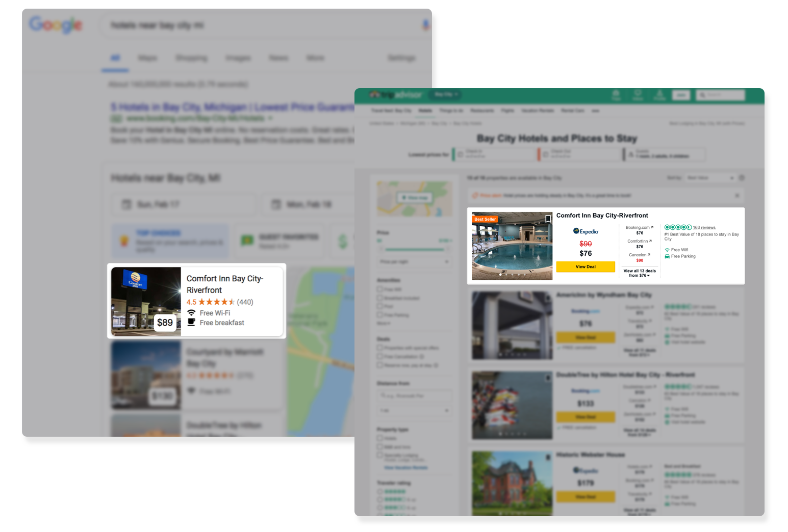The height and width of the screenshot is (532, 788).
Task: Open the Sun, Feb 17 check-in date picker
Action: click(184, 204)
